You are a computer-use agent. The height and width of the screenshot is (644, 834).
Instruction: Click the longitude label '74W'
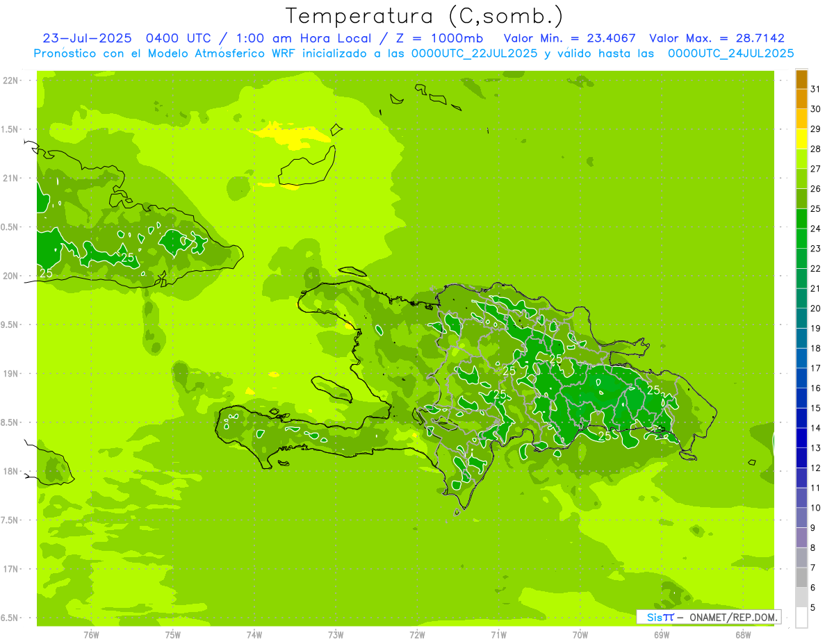coord(254,635)
